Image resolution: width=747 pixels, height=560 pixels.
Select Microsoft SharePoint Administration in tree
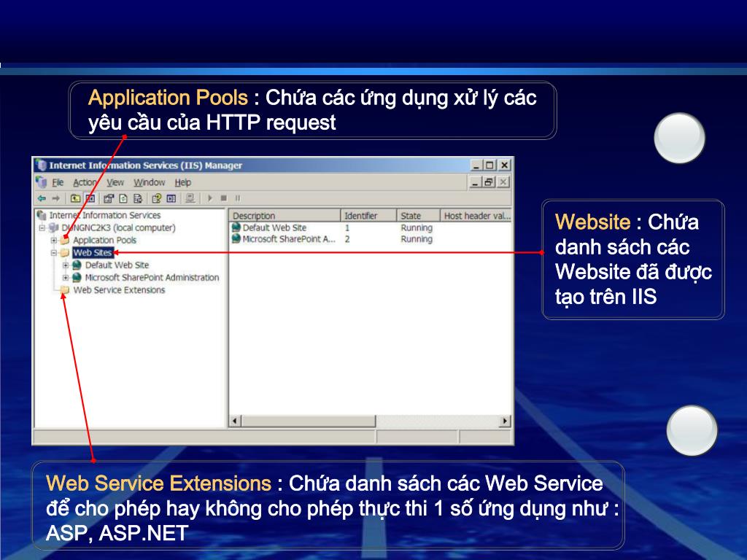(x=152, y=277)
